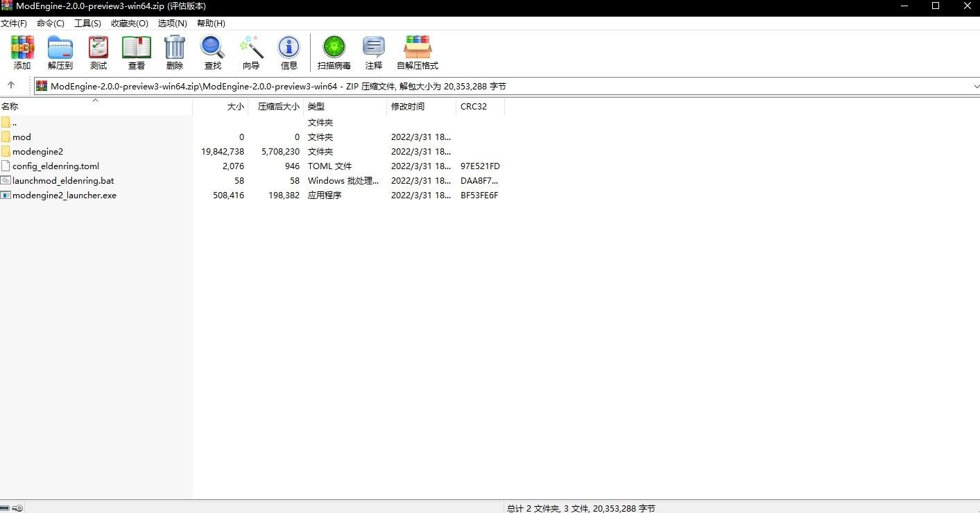Open the 选项(N) menu
Screen dimensions: 980x513
172,23
